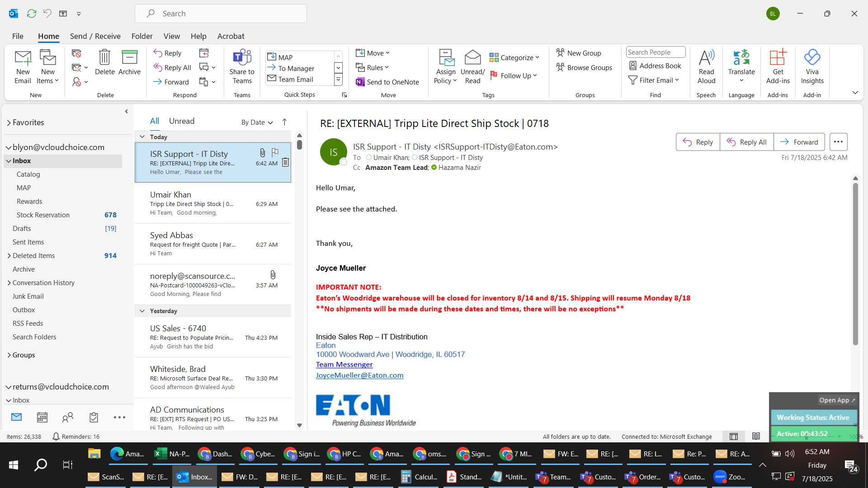Collapse the Yesterday group header
This screenshot has height=488, width=868.
[x=142, y=311]
